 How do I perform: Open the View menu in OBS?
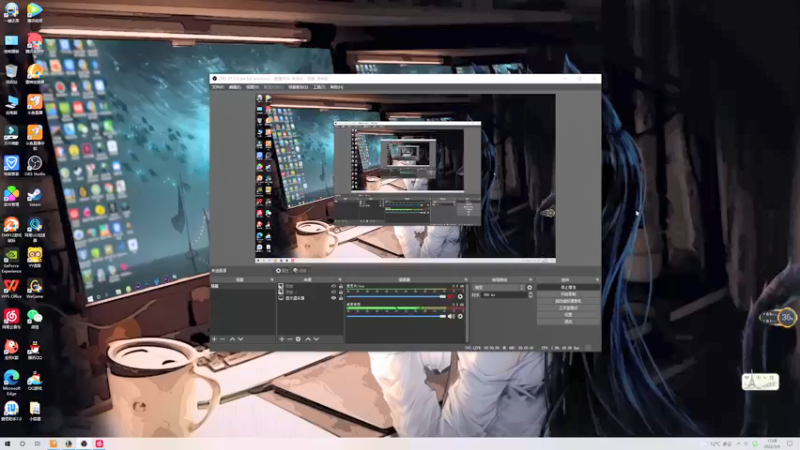click(x=252, y=87)
